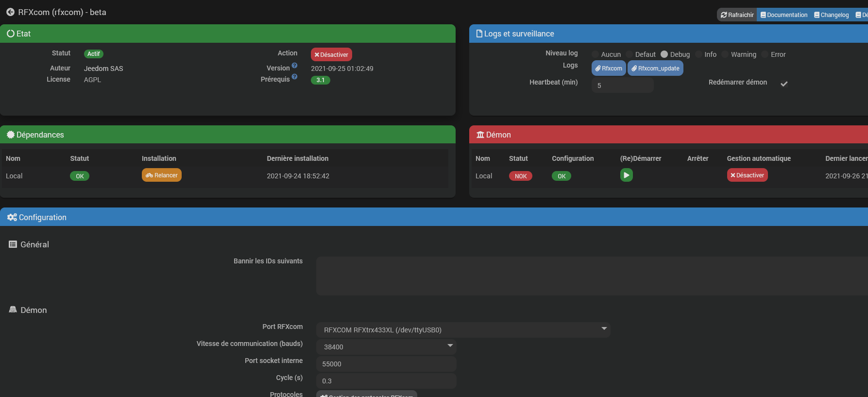Open the Vitesse de communication dropdown
Image resolution: width=868 pixels, height=397 pixels.
coord(386,347)
